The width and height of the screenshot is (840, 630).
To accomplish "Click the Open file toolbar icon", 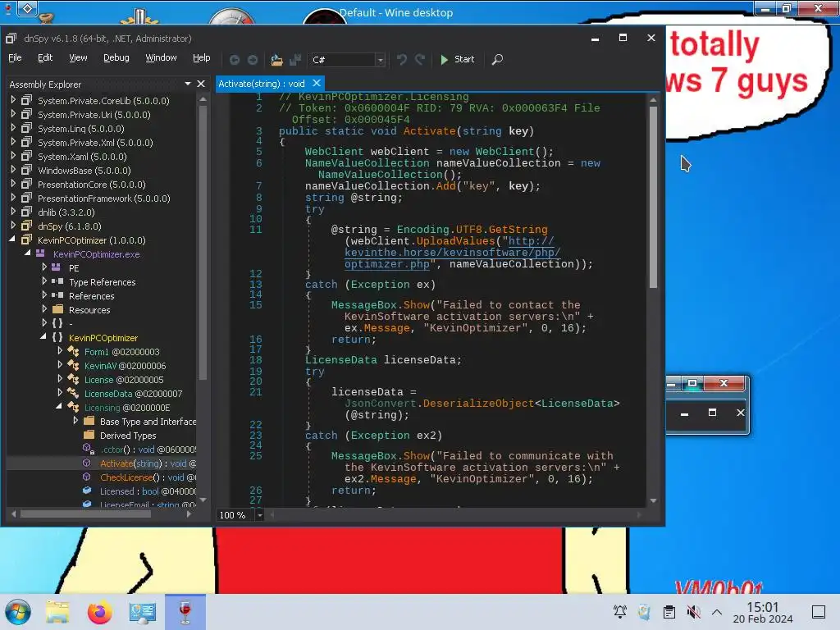I will 276,59.
